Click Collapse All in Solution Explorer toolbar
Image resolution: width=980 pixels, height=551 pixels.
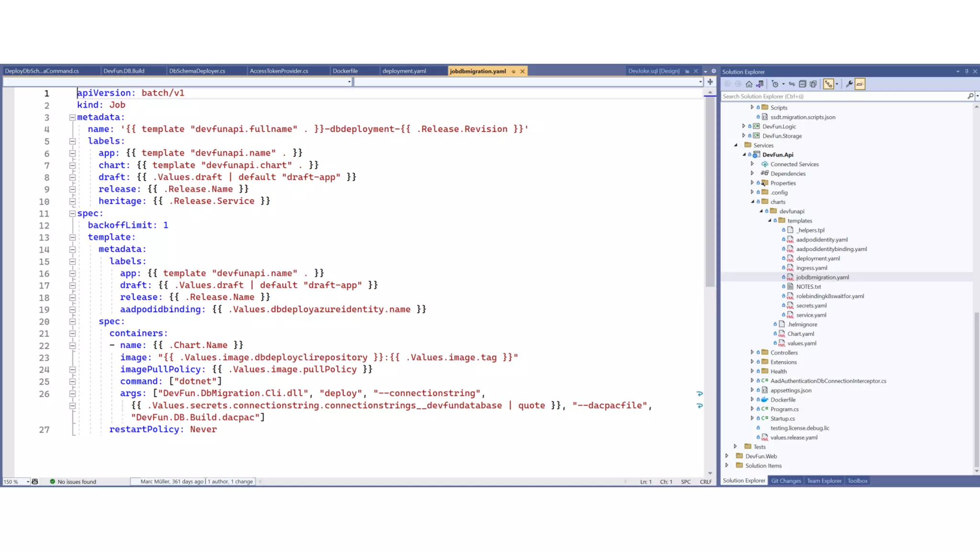(x=802, y=84)
